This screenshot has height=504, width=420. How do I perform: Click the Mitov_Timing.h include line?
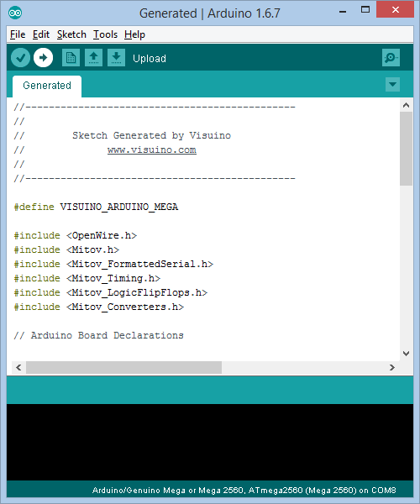[87, 278]
